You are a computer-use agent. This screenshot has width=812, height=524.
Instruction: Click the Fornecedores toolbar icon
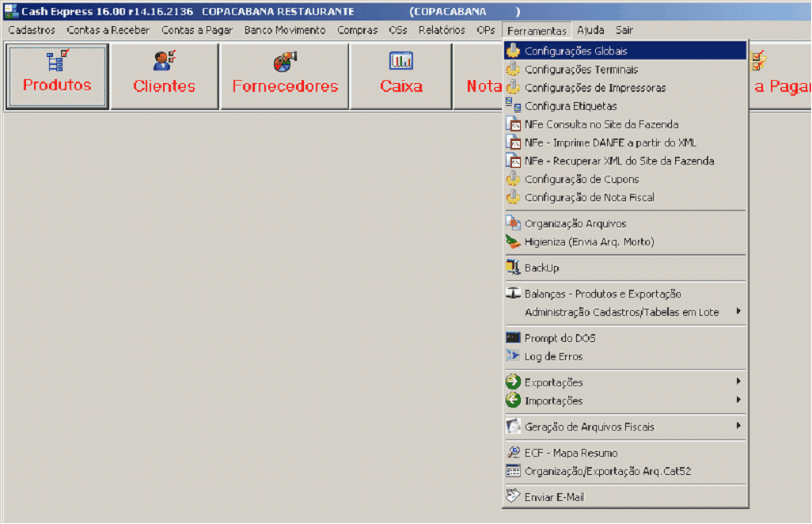click(285, 61)
